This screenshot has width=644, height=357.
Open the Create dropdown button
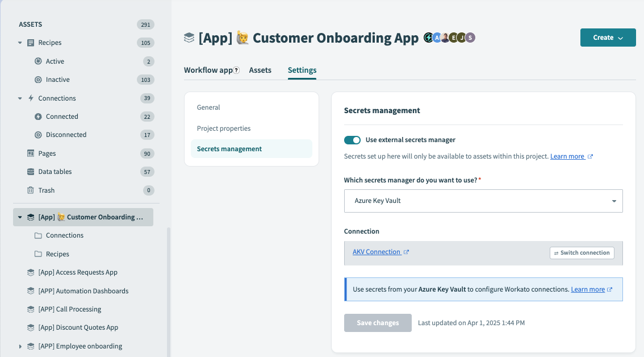pos(608,38)
